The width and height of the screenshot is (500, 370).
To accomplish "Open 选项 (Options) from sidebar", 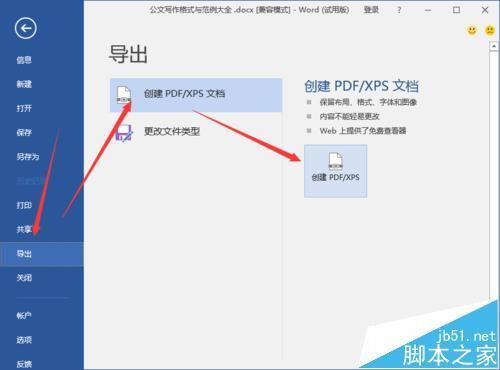I will click(24, 340).
